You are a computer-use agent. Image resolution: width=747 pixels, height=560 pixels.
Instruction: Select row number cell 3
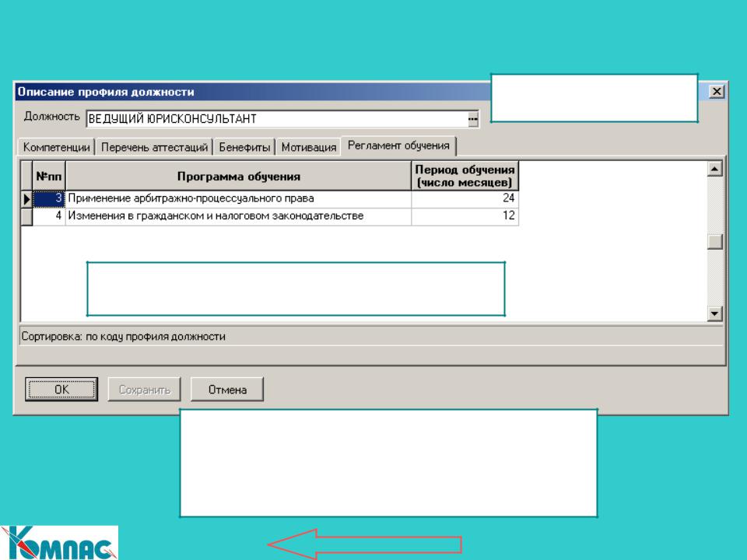pos(48,198)
